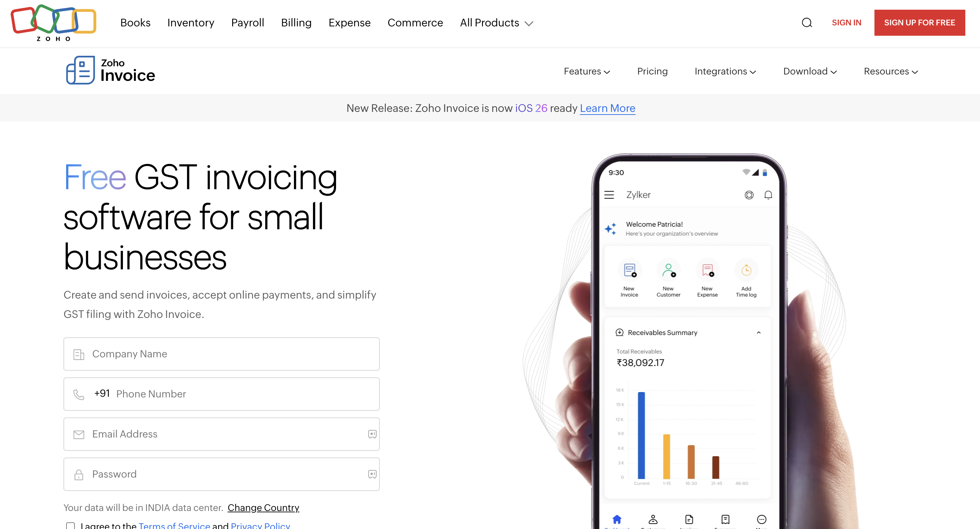Click the SIGN UP FOR FREE button
Viewport: 980px width, 529px height.
click(x=919, y=23)
